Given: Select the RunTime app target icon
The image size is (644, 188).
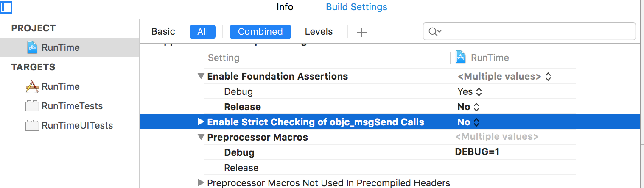Looking at the screenshot, I should pos(32,86).
